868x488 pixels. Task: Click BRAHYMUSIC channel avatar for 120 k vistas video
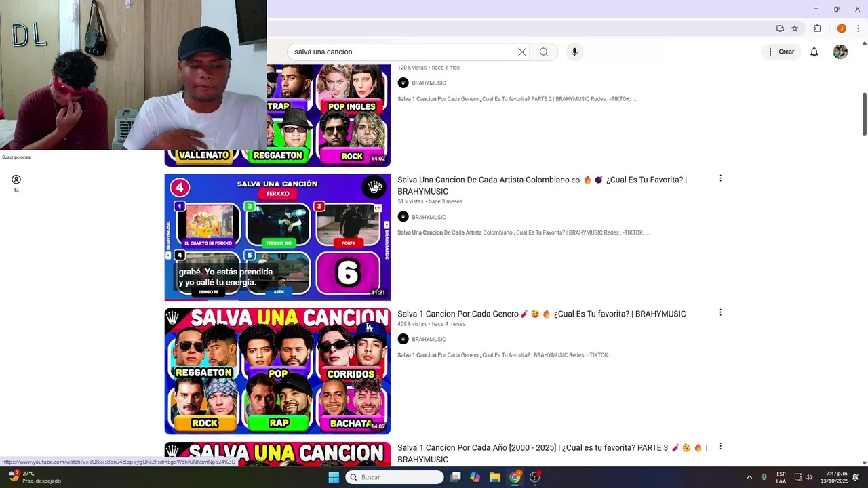click(403, 83)
